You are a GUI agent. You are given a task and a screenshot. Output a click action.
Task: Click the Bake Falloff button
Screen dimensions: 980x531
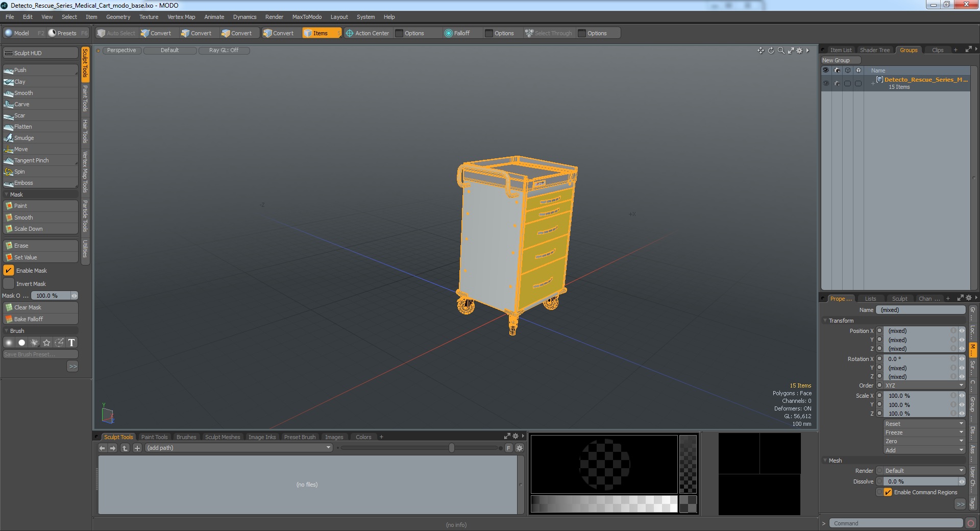(40, 319)
